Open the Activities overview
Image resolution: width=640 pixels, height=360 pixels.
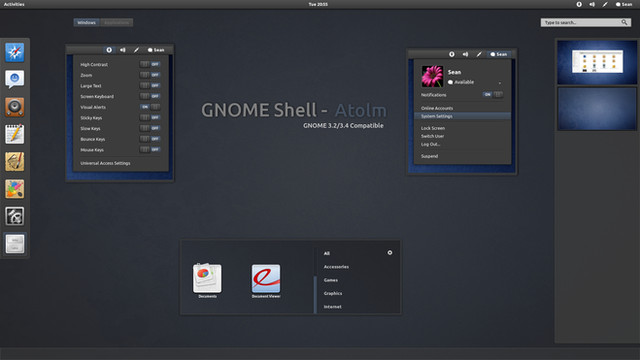14,4
